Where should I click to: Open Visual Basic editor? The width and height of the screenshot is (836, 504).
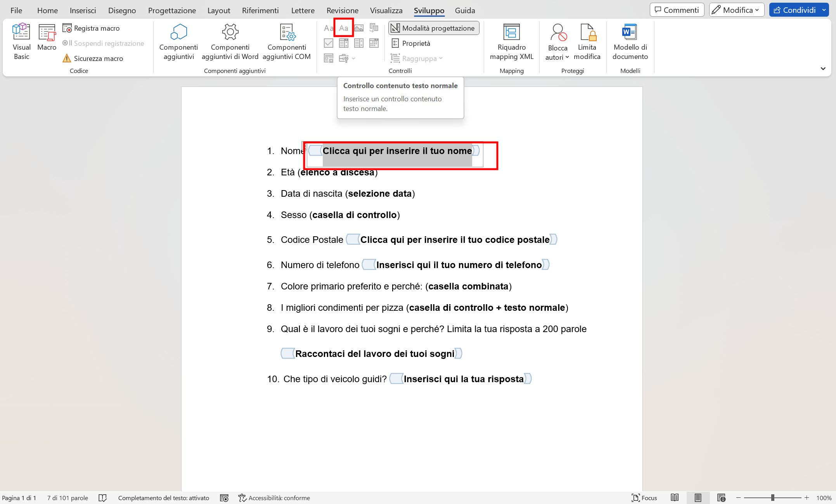click(21, 41)
